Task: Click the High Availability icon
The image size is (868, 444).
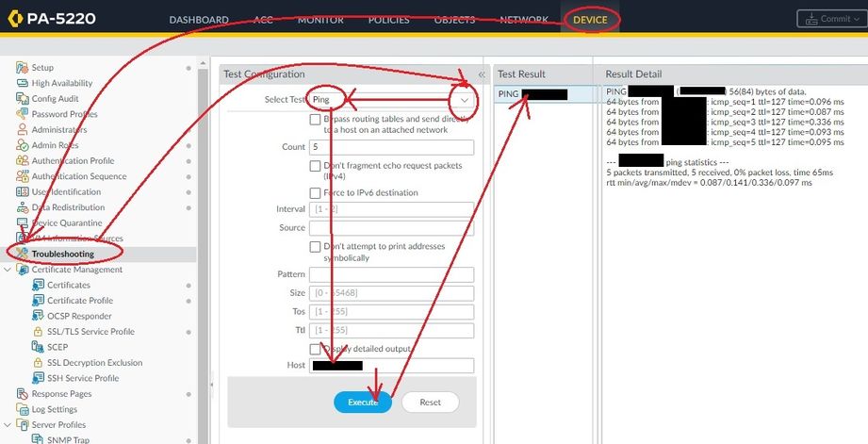Action: point(22,83)
